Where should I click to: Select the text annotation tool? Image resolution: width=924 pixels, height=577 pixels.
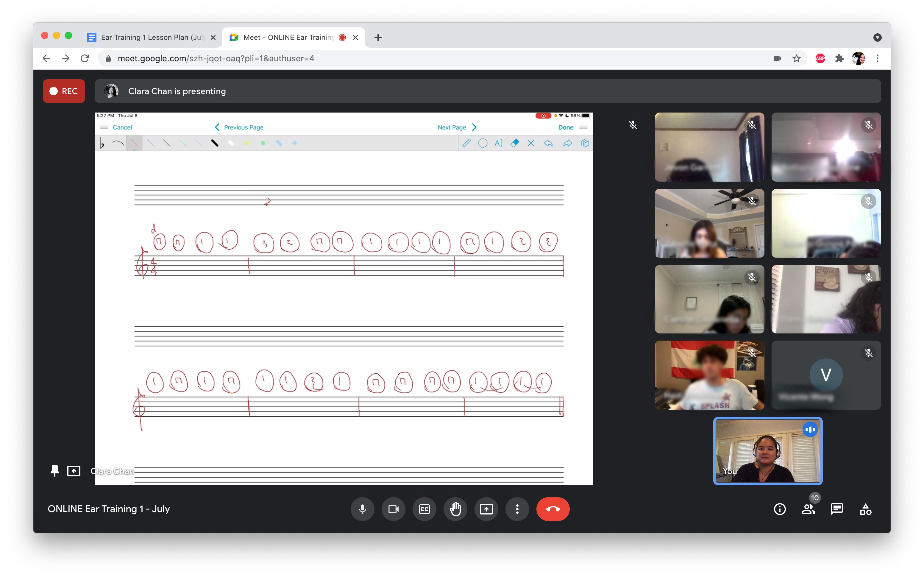click(x=498, y=143)
